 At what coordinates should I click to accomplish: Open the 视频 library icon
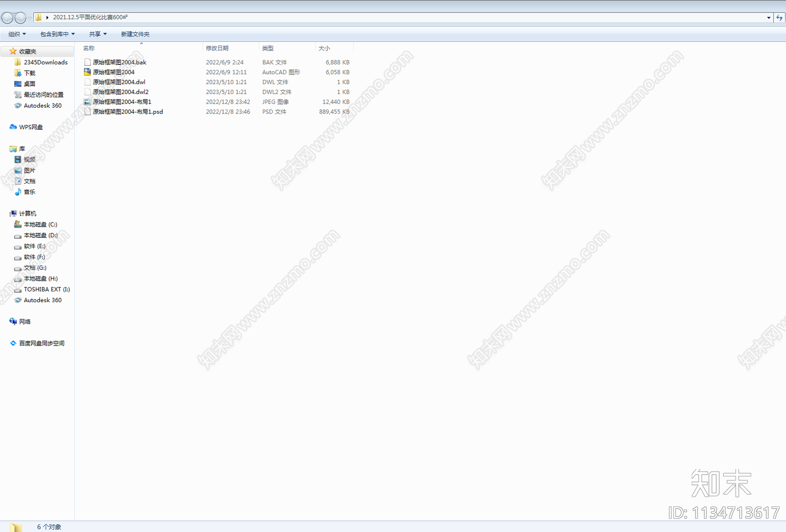coord(18,160)
